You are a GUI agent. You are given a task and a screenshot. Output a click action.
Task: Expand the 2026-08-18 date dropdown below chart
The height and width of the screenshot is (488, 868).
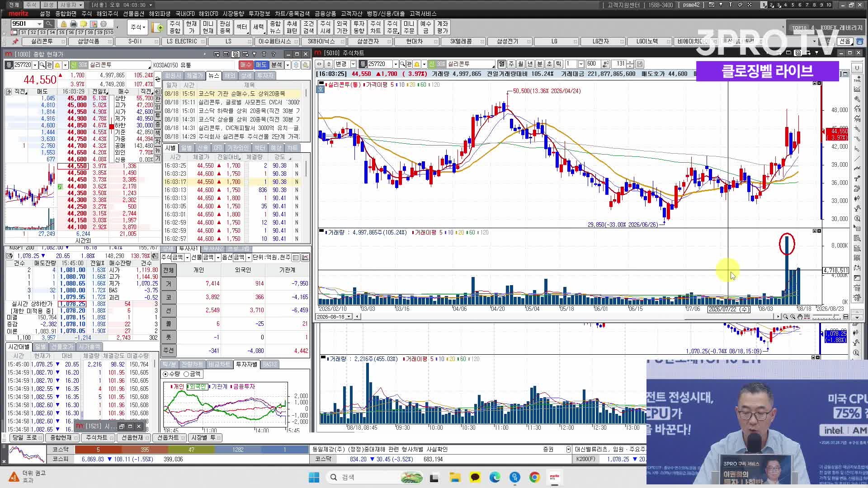pyautogui.click(x=349, y=317)
